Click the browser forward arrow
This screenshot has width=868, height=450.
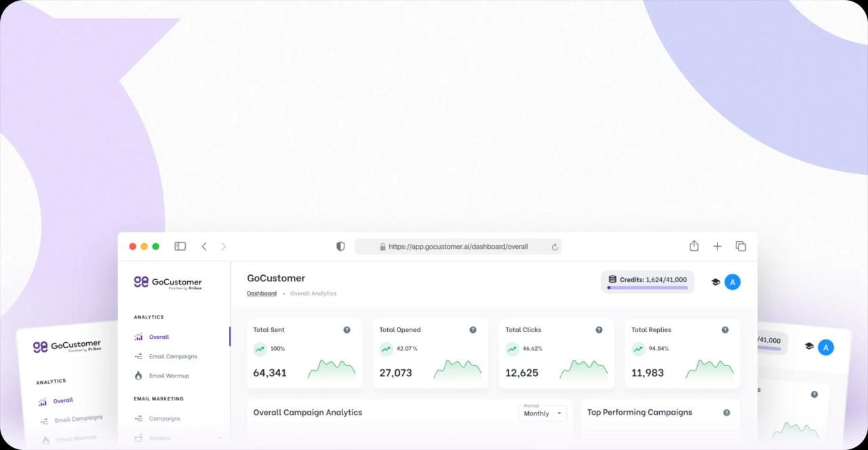coord(224,246)
